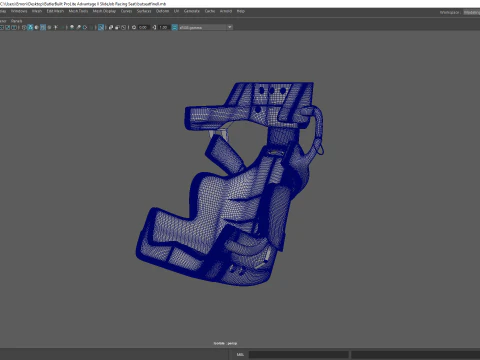Open the Arnold menu
The height and width of the screenshot is (360, 480).
226,11
